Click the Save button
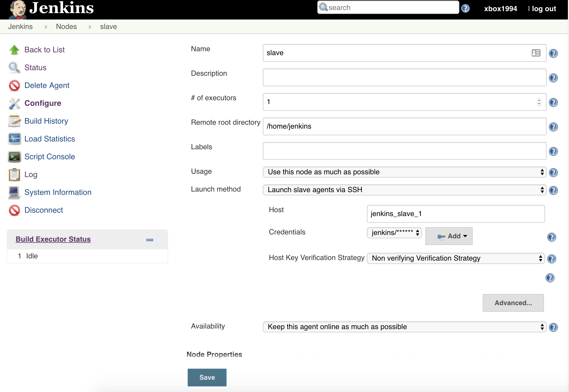The height and width of the screenshot is (392, 569). 207,378
